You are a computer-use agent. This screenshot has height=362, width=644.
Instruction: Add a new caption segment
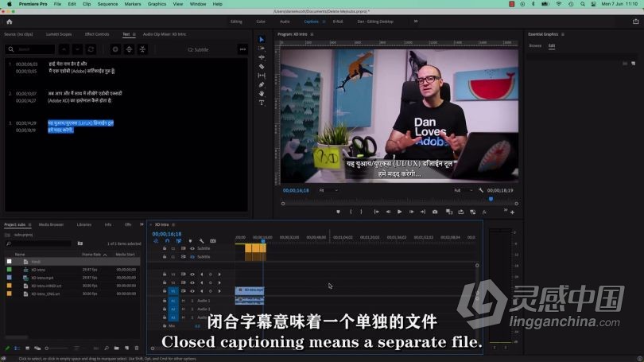115,49
